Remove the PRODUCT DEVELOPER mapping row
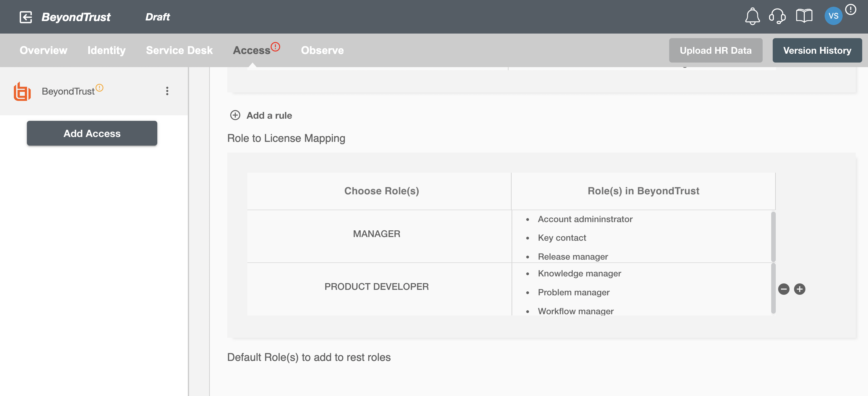The width and height of the screenshot is (868, 396). [783, 289]
